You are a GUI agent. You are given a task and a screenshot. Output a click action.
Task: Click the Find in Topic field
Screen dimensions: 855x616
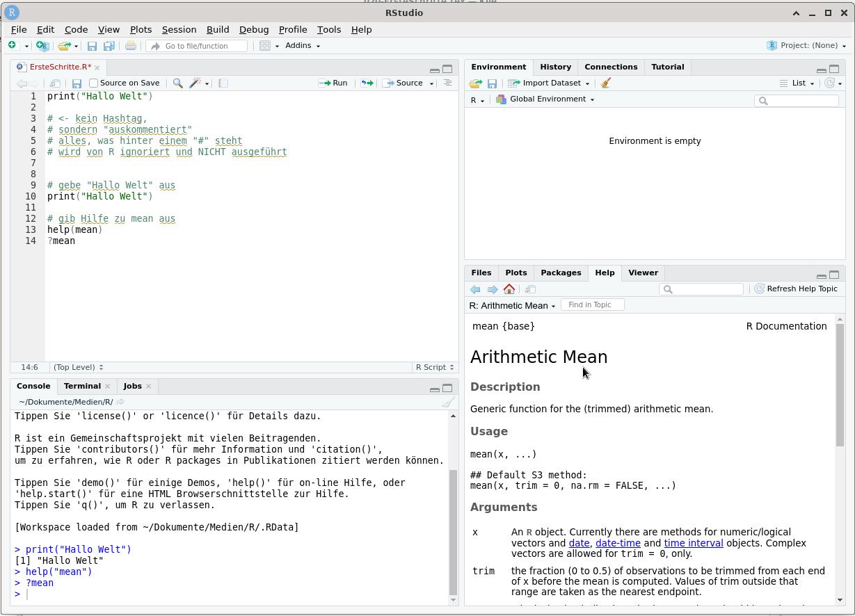(592, 305)
